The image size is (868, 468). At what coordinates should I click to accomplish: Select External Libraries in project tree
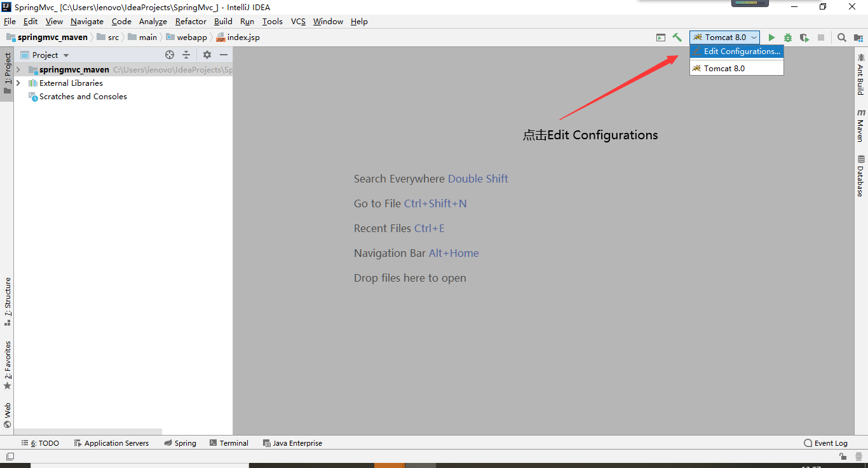coord(65,83)
